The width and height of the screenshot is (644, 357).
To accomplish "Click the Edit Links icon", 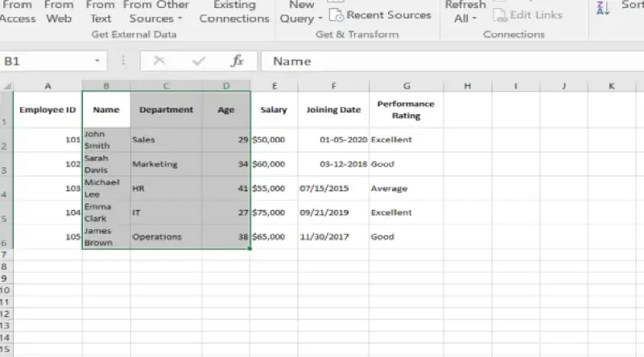I will tap(500, 15).
